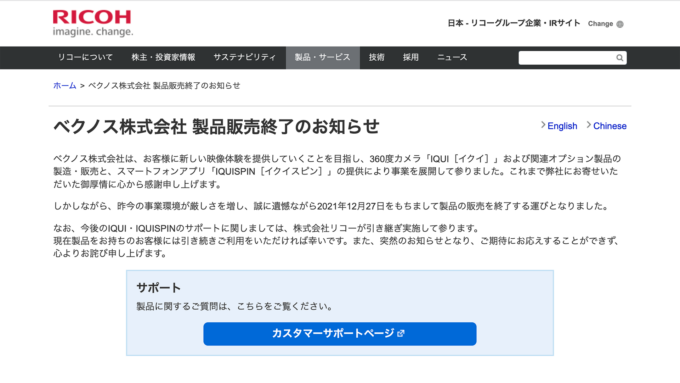Open the 株主・投資家情報 menu
680x383 pixels.
pyautogui.click(x=163, y=57)
